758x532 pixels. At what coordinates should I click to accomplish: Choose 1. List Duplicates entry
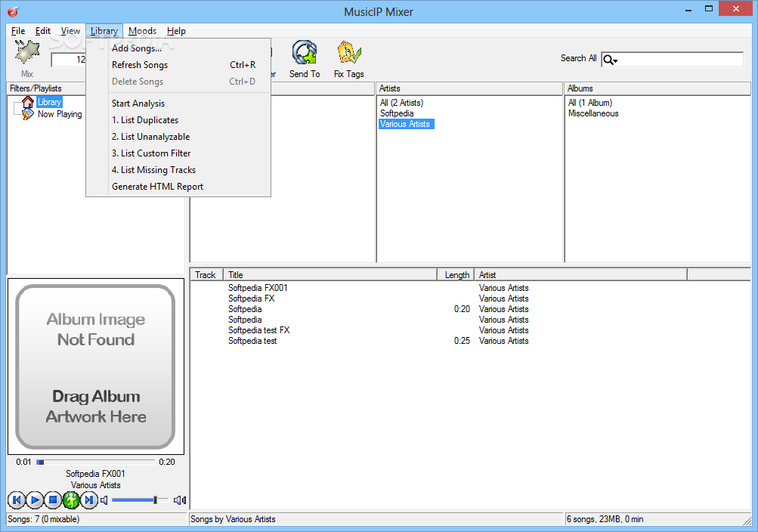click(x=178, y=120)
